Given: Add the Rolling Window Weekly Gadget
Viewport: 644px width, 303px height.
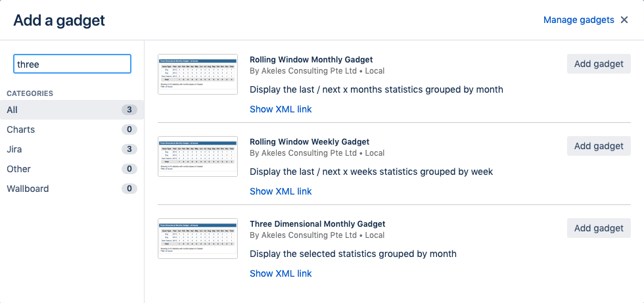Looking at the screenshot, I should point(599,146).
